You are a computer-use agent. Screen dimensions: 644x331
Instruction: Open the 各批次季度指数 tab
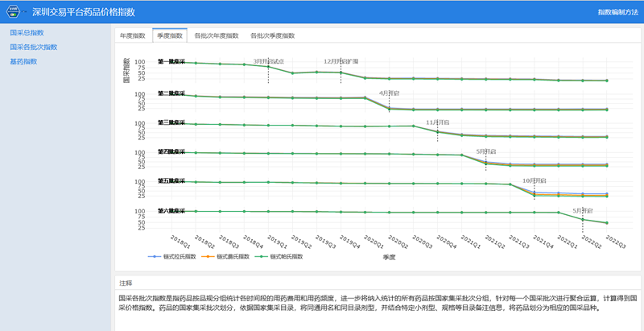pyautogui.click(x=271, y=36)
